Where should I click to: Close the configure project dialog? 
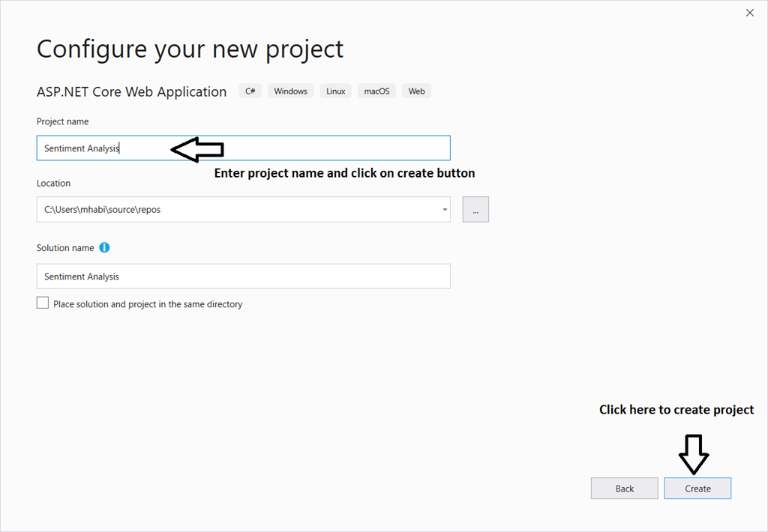(750, 13)
